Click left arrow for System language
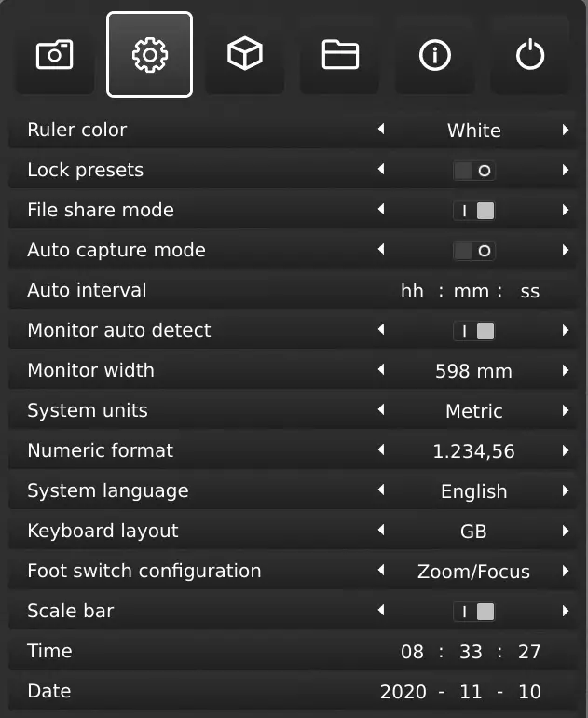The image size is (588, 718). (x=381, y=490)
